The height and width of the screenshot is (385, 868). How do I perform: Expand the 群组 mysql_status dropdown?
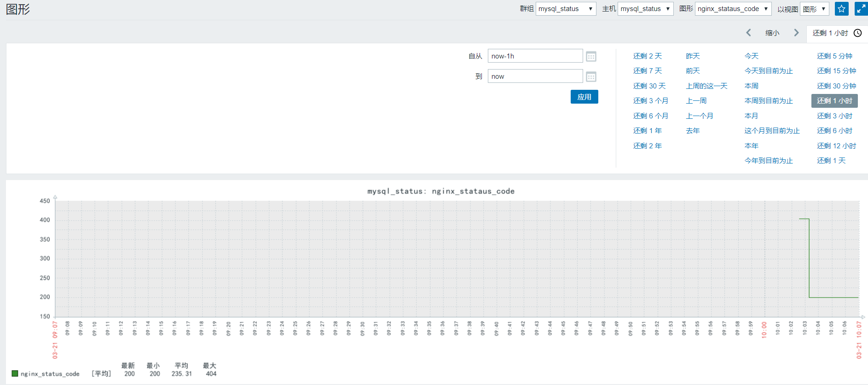(566, 9)
